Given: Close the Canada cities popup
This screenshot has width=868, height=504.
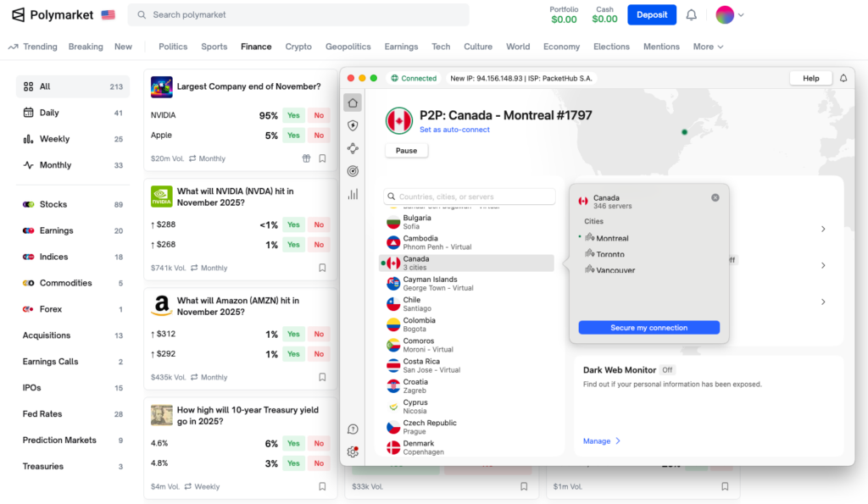Looking at the screenshot, I should tap(715, 197).
